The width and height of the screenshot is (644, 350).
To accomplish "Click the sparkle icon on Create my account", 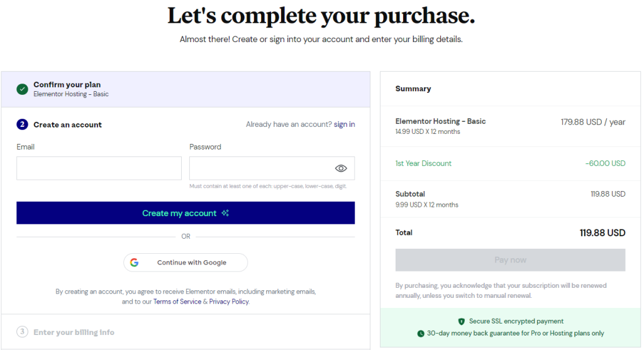I will click(225, 213).
